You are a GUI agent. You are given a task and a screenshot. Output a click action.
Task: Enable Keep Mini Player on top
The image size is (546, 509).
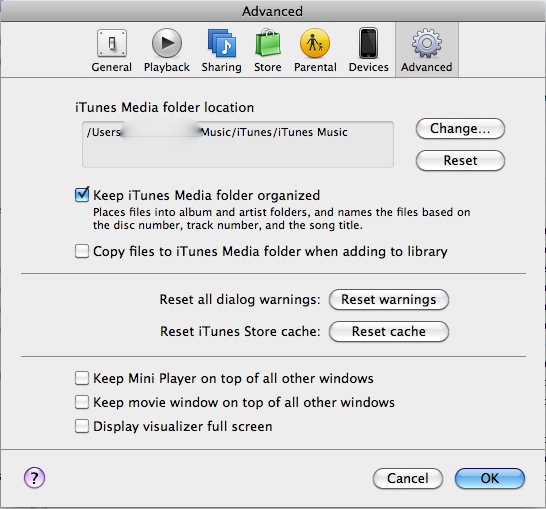pyautogui.click(x=82, y=378)
